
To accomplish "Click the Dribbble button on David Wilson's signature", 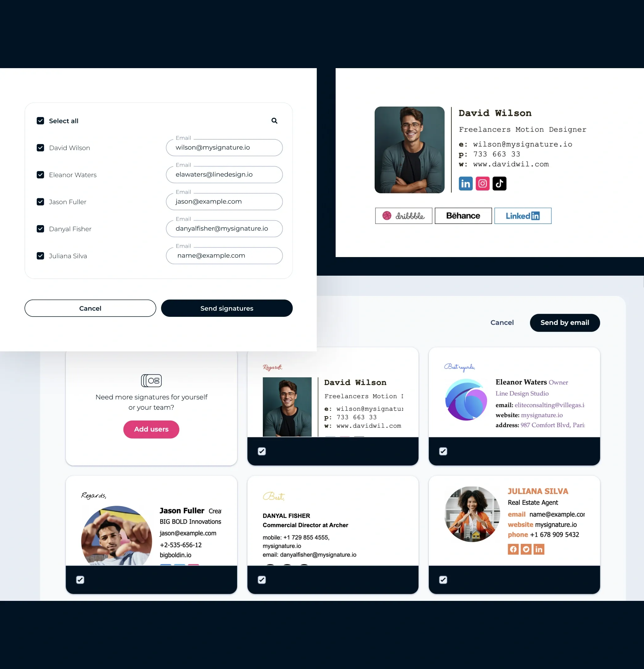I will pos(403,216).
